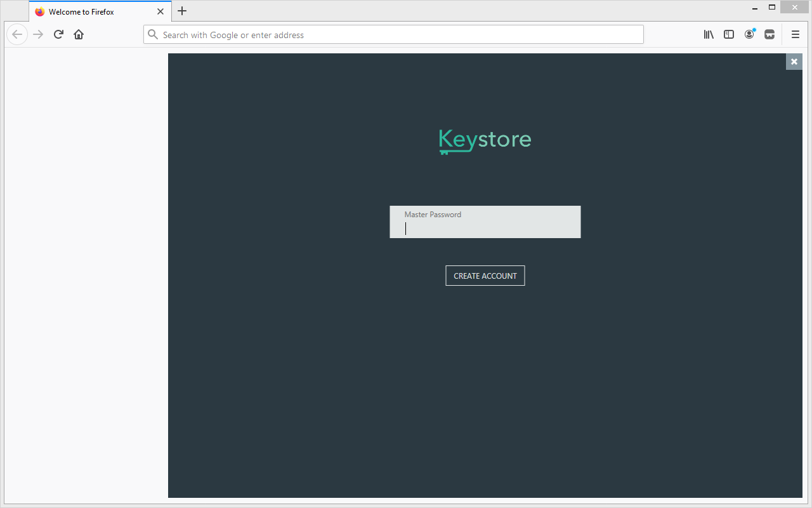Close the Welcome to Firefox tab
Viewport: 812px width, 508px height.
coord(160,11)
